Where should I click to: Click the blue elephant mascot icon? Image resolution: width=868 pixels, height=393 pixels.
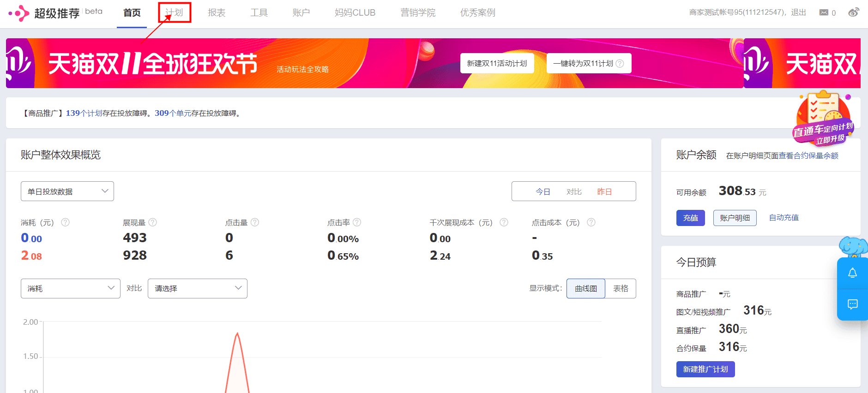coord(853,247)
